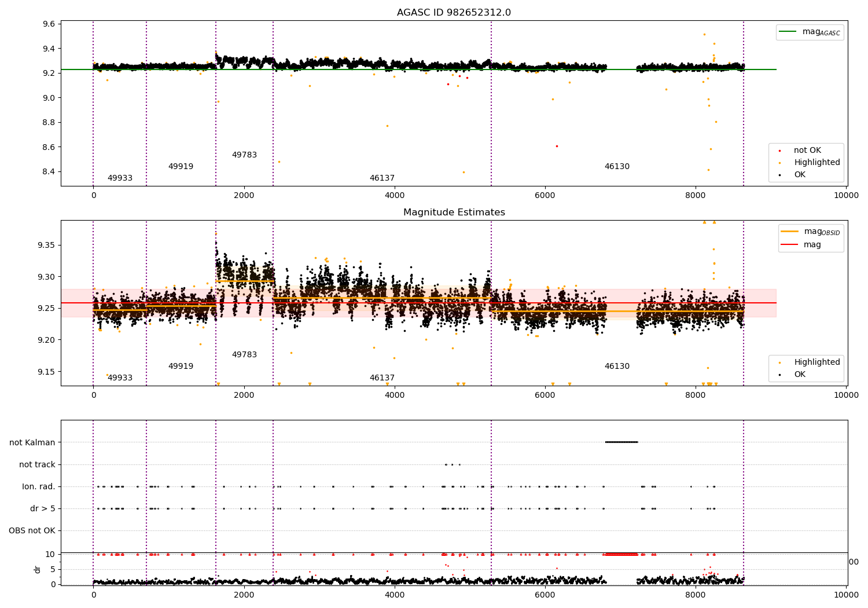Click the title 'AGASC ID 982652312.0'
The width and height of the screenshot is (868, 608).
coord(454,13)
